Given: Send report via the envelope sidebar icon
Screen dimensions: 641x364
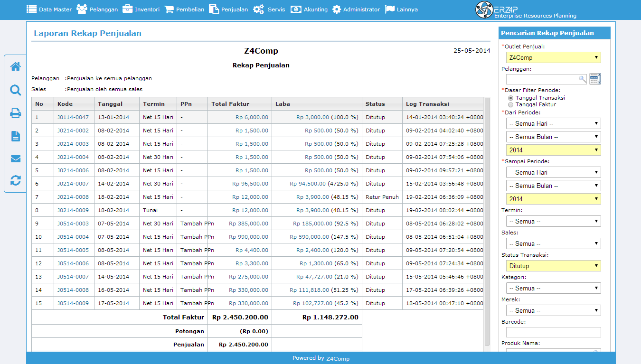Looking at the screenshot, I should 16,159.
